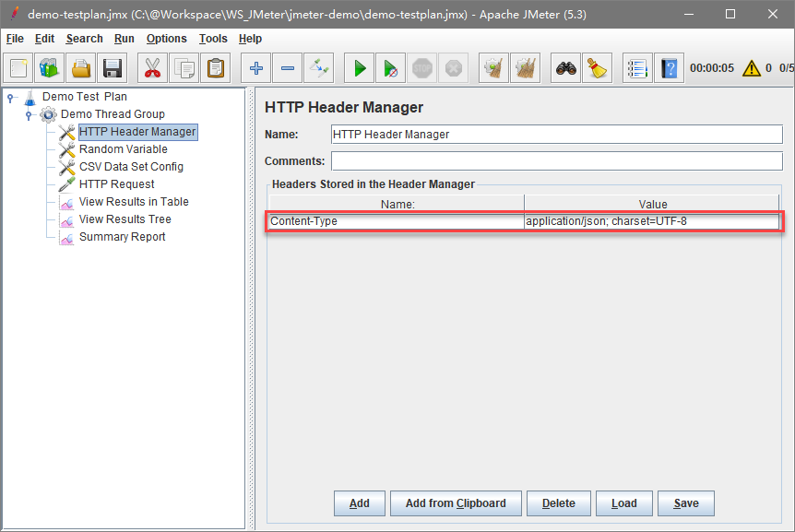Collapse all nodes with minus icon
This screenshot has height=532, width=795.
tap(288, 68)
